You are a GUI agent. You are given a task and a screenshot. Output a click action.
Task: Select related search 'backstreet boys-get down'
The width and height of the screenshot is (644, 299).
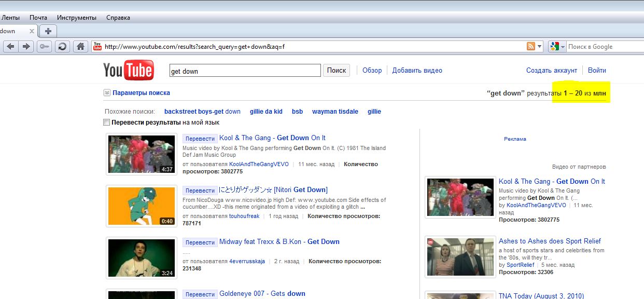click(202, 112)
